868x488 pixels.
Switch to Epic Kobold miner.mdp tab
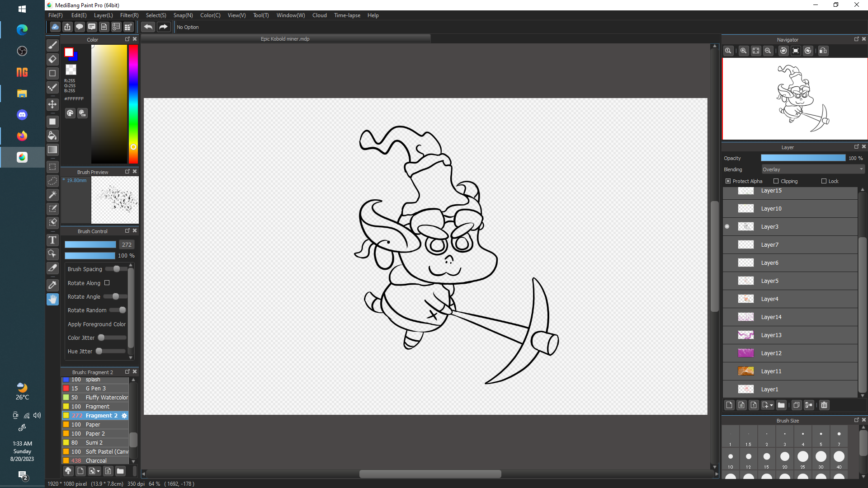[285, 39]
